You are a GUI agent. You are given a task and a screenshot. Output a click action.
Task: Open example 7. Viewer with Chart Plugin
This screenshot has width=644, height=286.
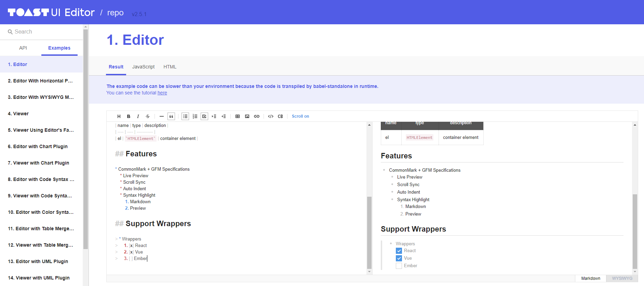(41, 163)
